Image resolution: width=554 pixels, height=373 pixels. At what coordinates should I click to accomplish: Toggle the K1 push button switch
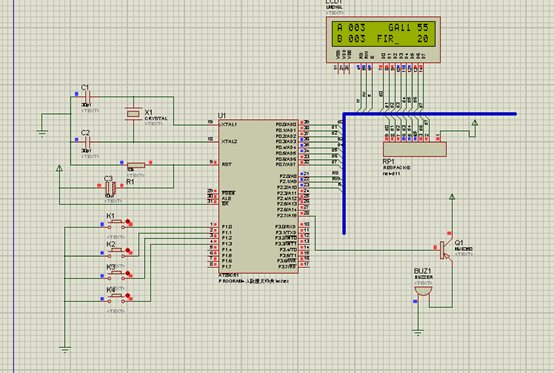(117, 224)
